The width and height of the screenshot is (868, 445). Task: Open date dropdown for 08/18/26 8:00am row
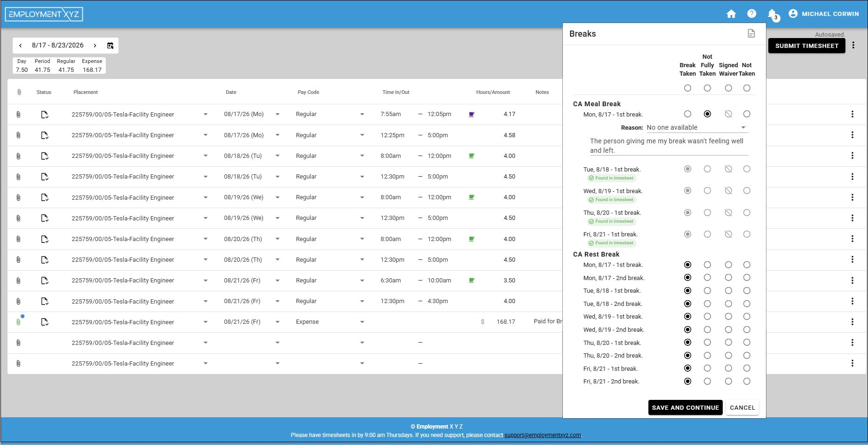tap(277, 156)
